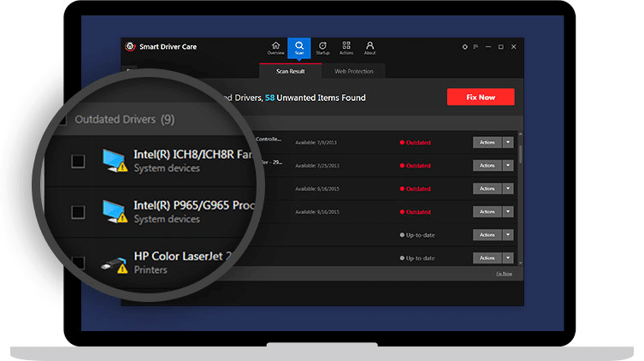This screenshot has width=644, height=361.
Task: Click the small Fix Now link at bottom
Action: 504,273
